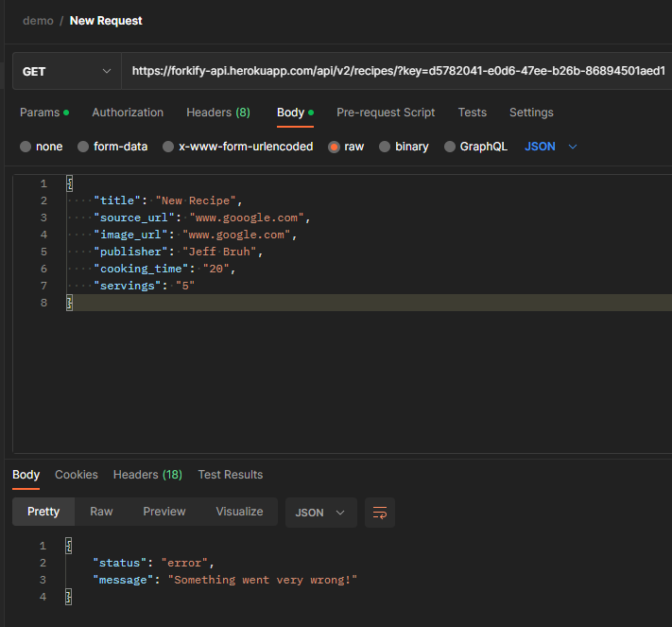
Task: Click the New Request title
Action: pos(106,21)
